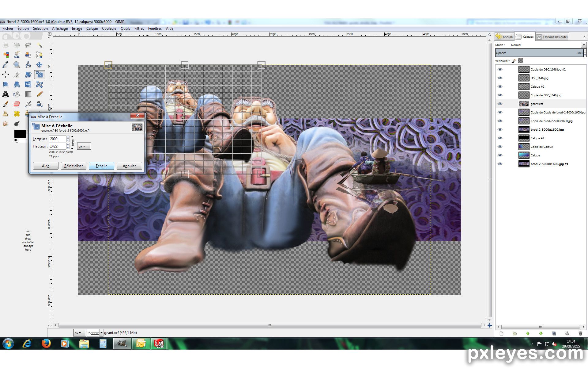
Task: Switch to Options des outils tab
Action: (x=552, y=37)
